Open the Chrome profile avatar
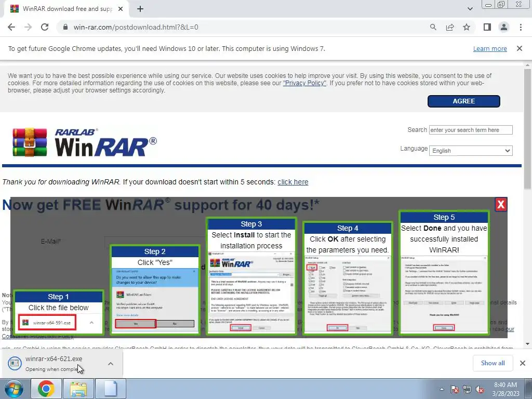This screenshot has width=532, height=399. tap(504, 27)
